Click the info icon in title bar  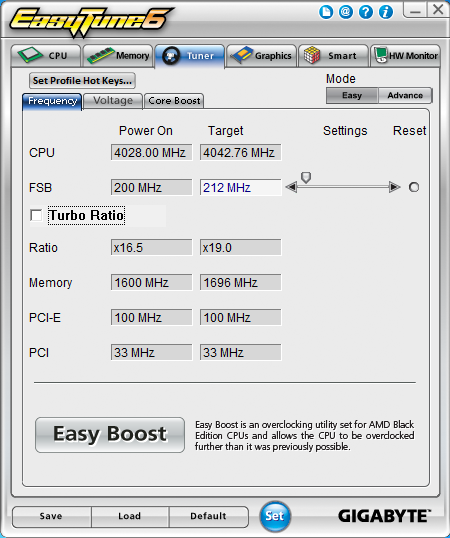pyautogui.click(x=386, y=12)
